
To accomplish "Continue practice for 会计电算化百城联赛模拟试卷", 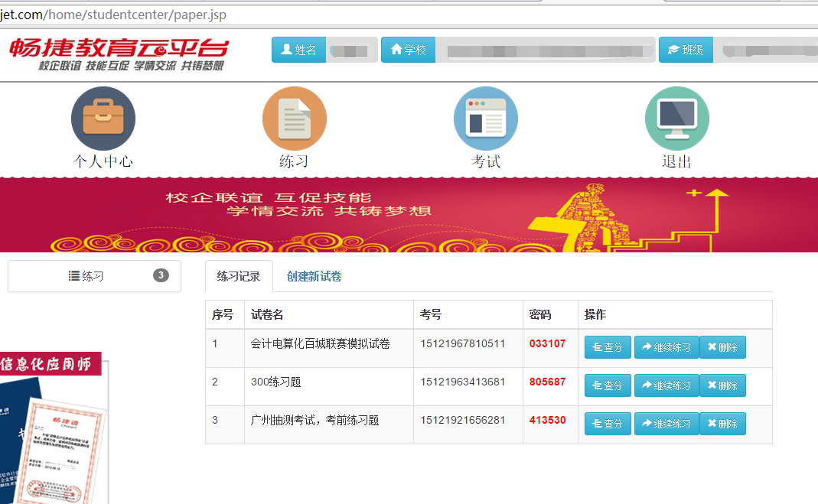I will [666, 347].
